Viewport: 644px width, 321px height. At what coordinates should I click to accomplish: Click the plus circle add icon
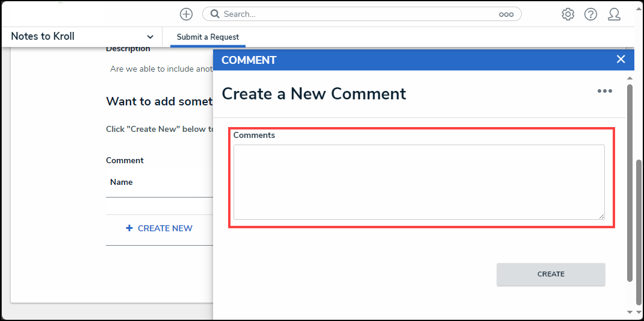pos(186,14)
